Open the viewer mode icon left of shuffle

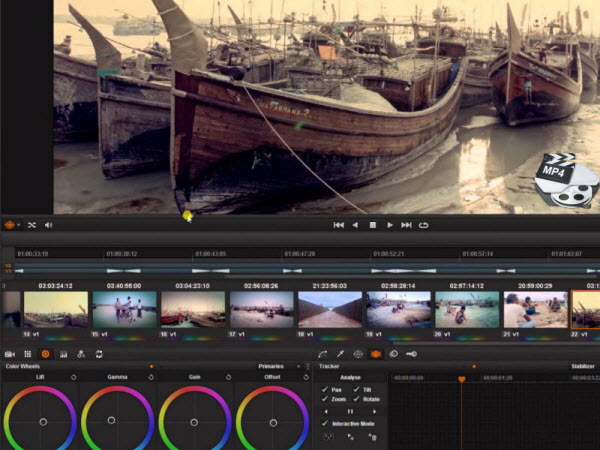tap(10, 225)
